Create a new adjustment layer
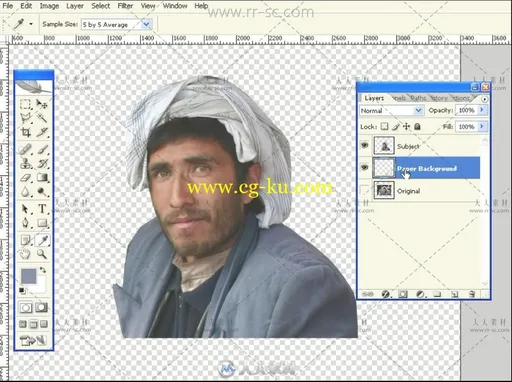The image size is (512, 382). (420, 294)
